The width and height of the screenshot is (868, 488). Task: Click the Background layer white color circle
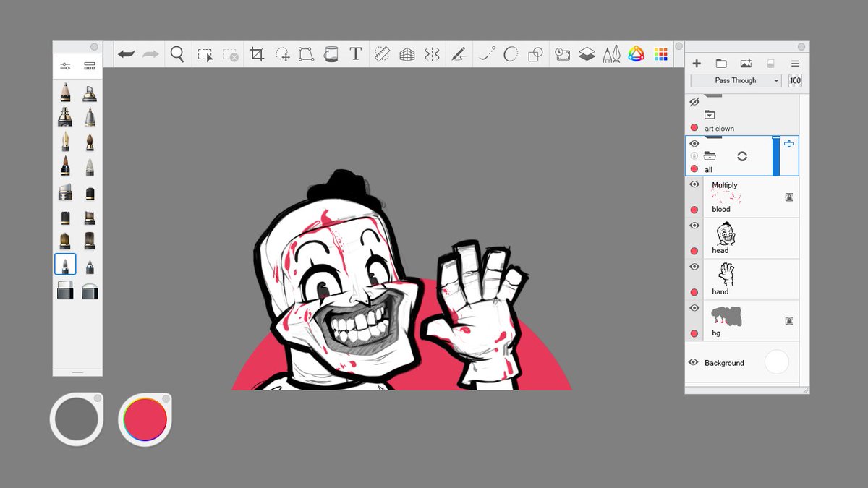776,362
